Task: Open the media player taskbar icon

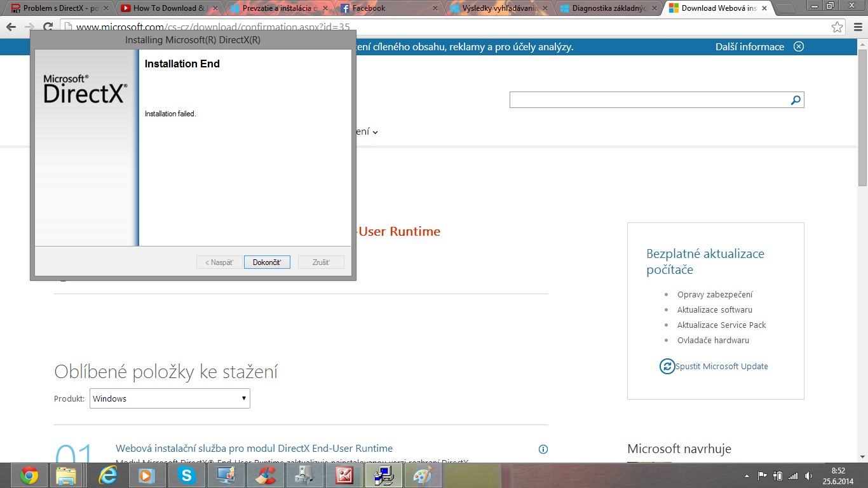Action: (147, 475)
